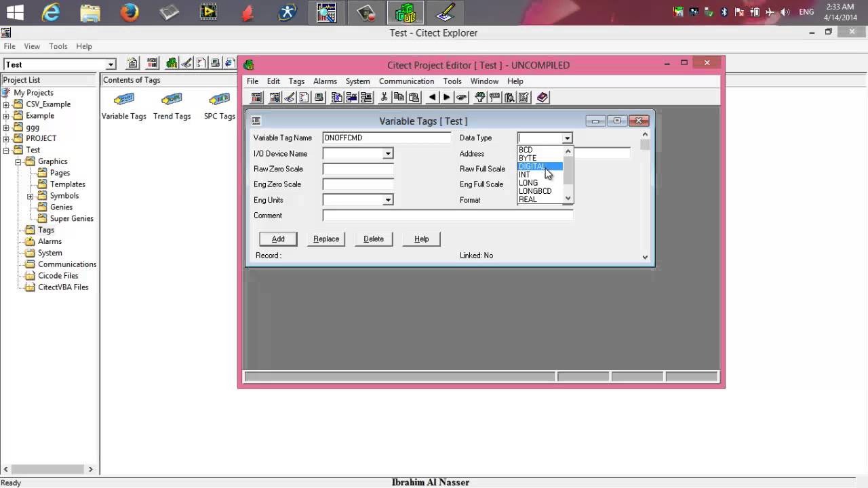Open the Window menu in Project Editor

[x=484, y=81]
